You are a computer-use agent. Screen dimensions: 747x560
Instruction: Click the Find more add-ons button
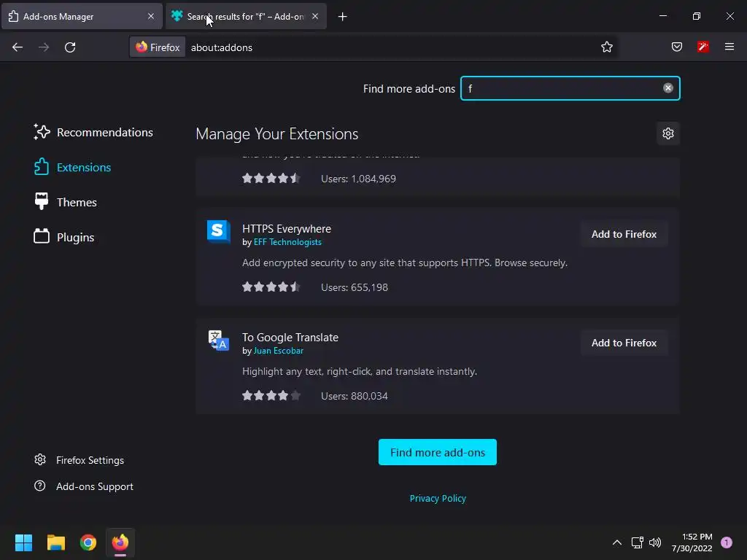(x=438, y=452)
